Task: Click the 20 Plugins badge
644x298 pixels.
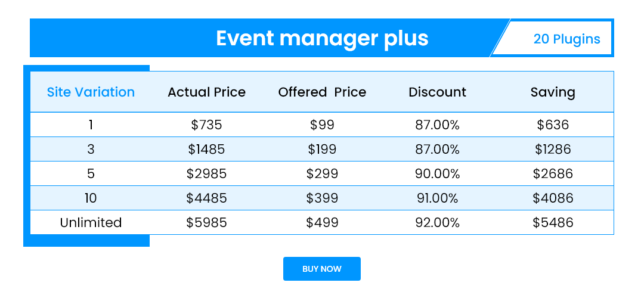Action: coord(566,39)
